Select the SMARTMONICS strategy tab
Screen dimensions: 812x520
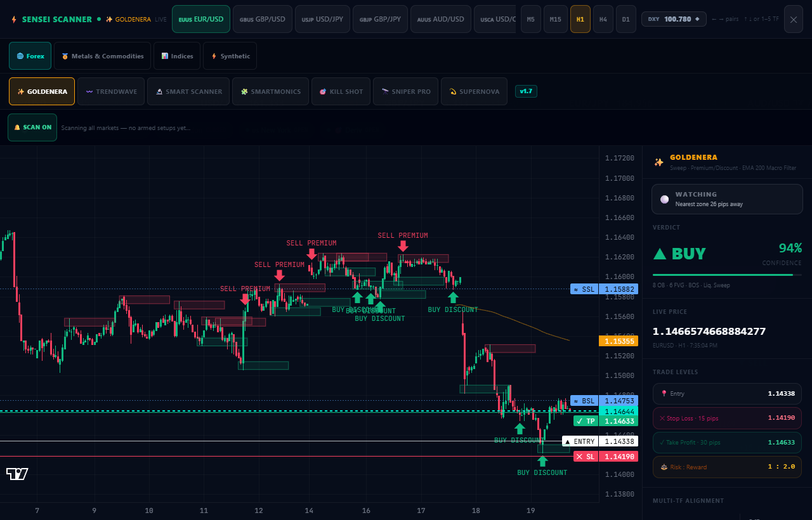click(270, 91)
